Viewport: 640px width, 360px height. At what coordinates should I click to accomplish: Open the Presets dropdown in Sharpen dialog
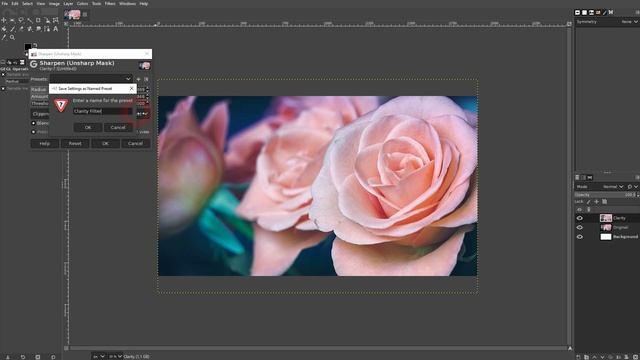pyautogui.click(x=91, y=79)
